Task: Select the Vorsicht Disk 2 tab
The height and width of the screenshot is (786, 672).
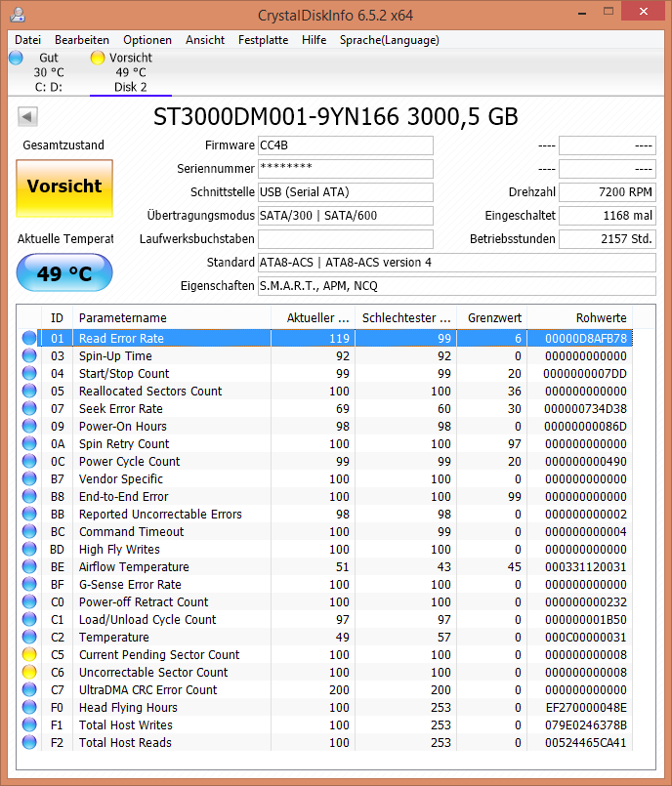Action: coord(130,72)
